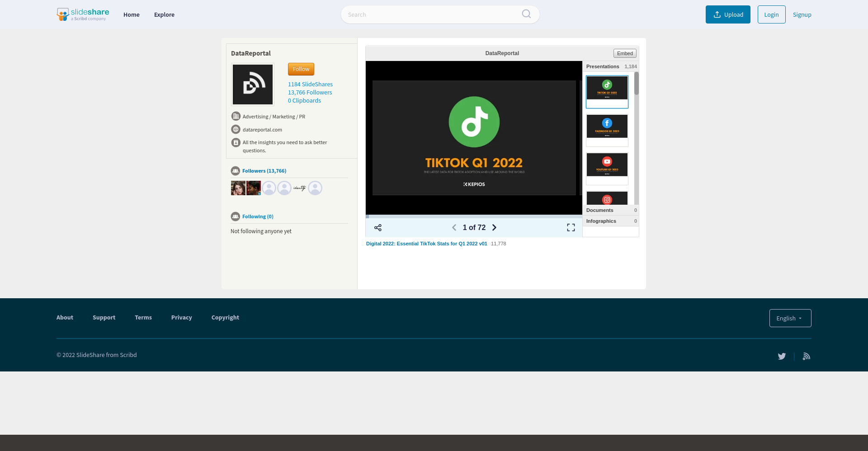Click the Embed button
868x451 pixels.
pyautogui.click(x=625, y=53)
